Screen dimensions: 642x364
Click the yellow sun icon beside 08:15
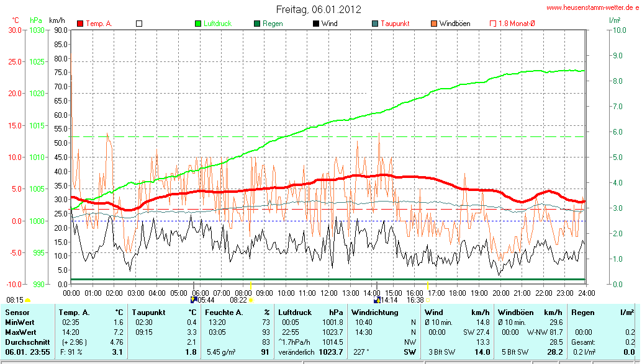coord(28,300)
